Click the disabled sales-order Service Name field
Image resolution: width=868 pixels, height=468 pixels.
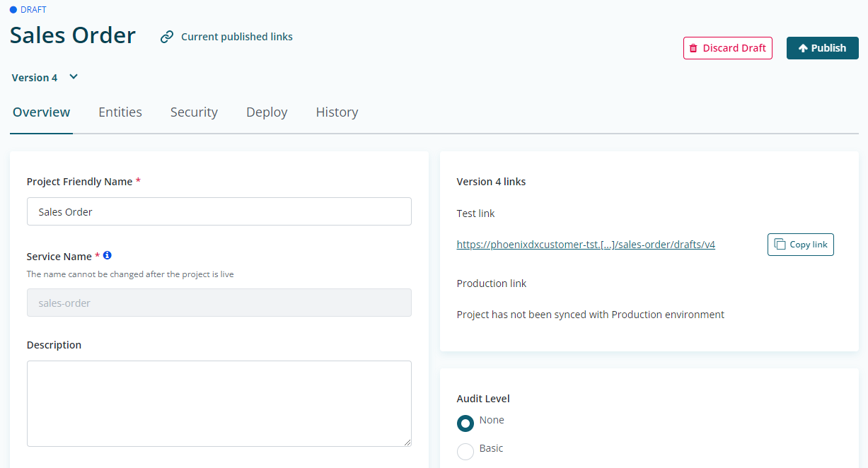pos(219,303)
